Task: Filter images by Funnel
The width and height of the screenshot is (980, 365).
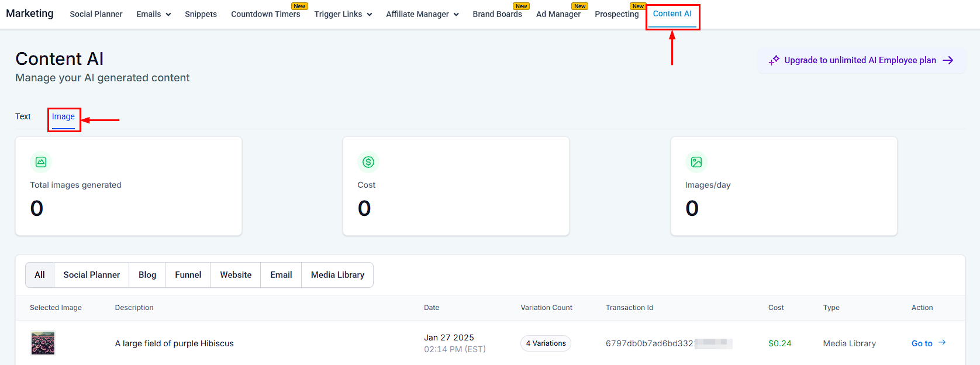Action: (188, 275)
